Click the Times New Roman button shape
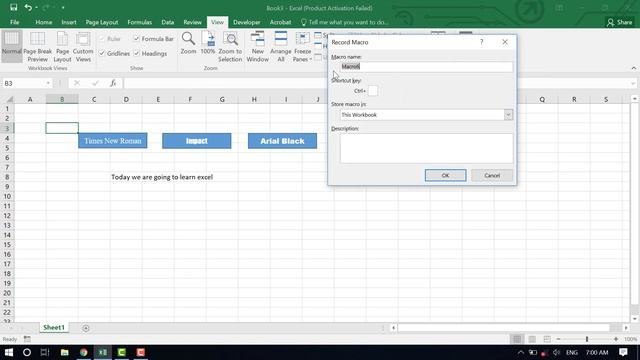This screenshot has width=640, height=360. click(x=113, y=141)
